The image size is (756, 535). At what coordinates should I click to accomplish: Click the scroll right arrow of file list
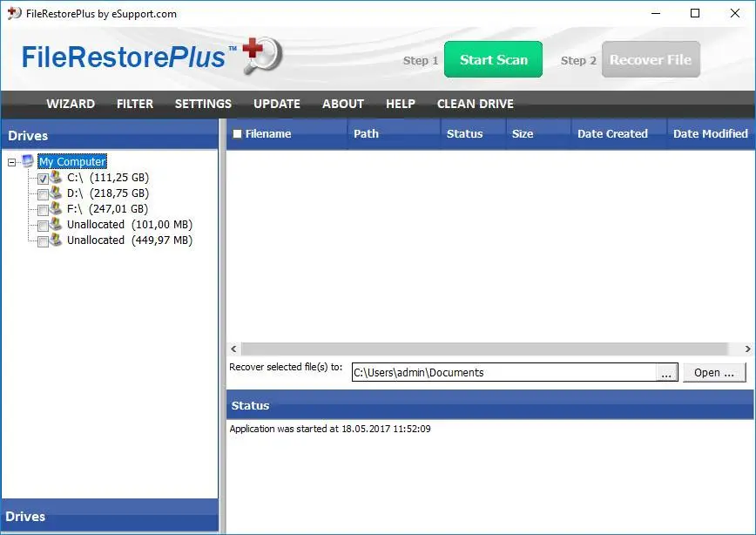(747, 349)
